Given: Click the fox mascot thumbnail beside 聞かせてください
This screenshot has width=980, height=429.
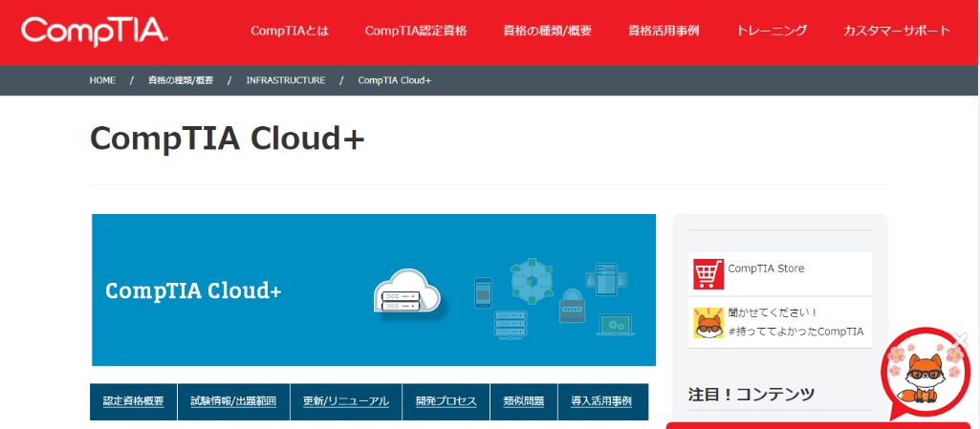Looking at the screenshot, I should point(708,323).
